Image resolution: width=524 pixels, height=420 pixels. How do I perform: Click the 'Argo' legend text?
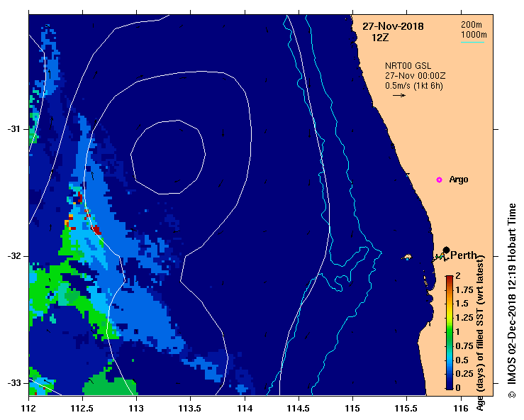tap(459, 179)
